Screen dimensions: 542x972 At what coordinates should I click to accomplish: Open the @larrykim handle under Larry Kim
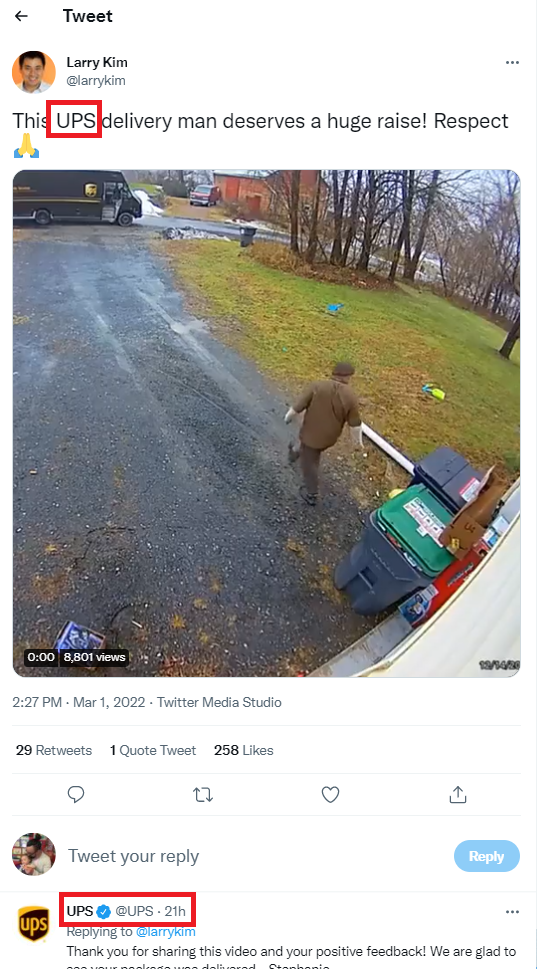coord(96,81)
